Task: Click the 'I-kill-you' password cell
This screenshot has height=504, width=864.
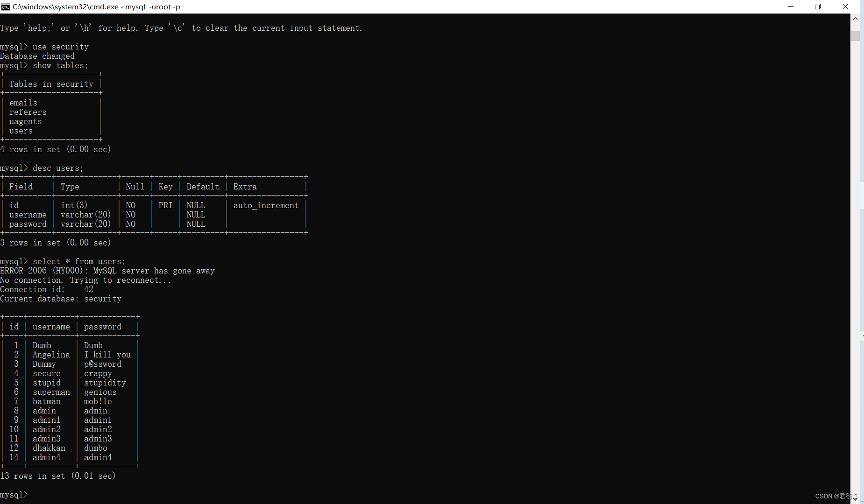Action: click(107, 355)
